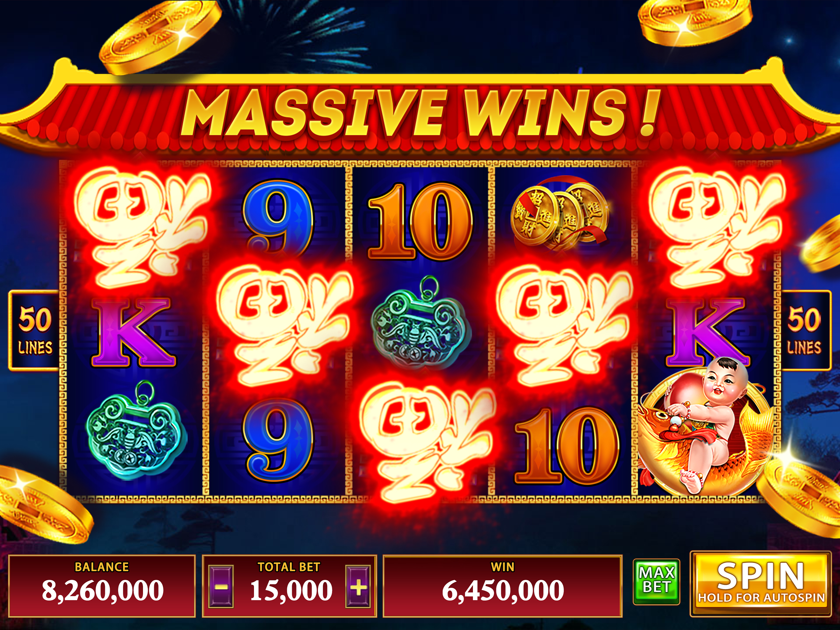
Task: Select the orange 10 on the top row
Action: 420,221
